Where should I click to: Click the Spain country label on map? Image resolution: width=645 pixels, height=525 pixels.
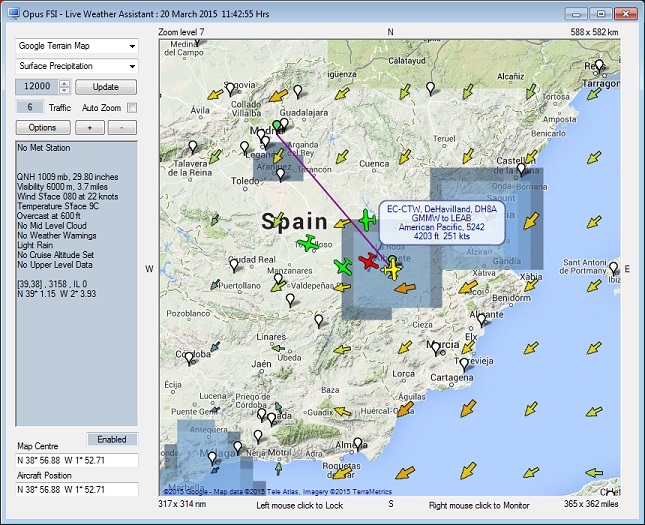click(295, 222)
